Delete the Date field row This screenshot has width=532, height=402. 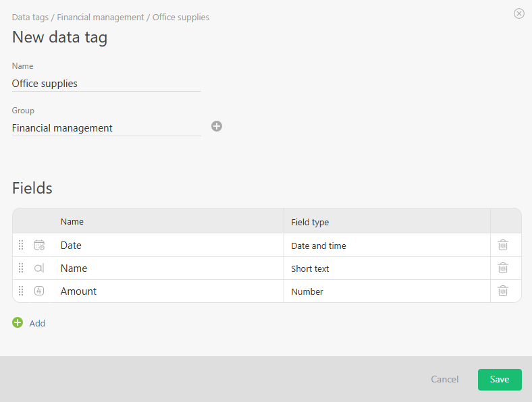[x=503, y=246]
